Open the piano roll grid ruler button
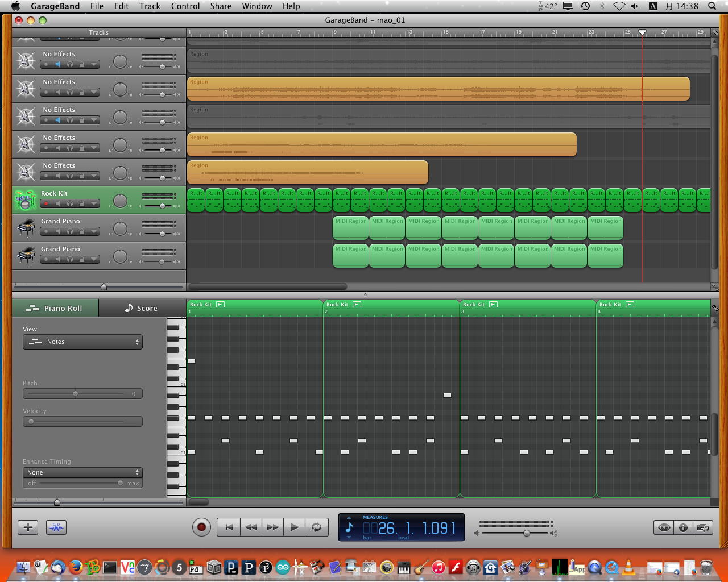The width and height of the screenshot is (728, 582). (715, 308)
